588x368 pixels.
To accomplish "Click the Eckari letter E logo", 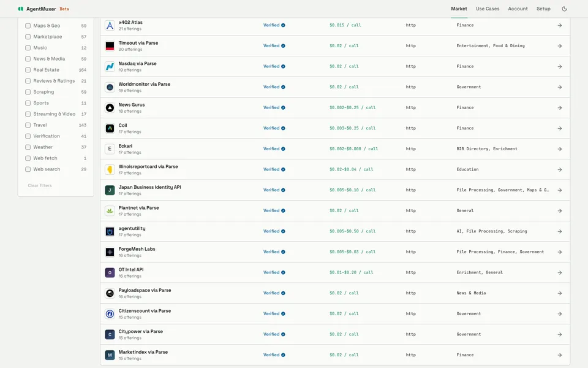I will pyautogui.click(x=110, y=148).
